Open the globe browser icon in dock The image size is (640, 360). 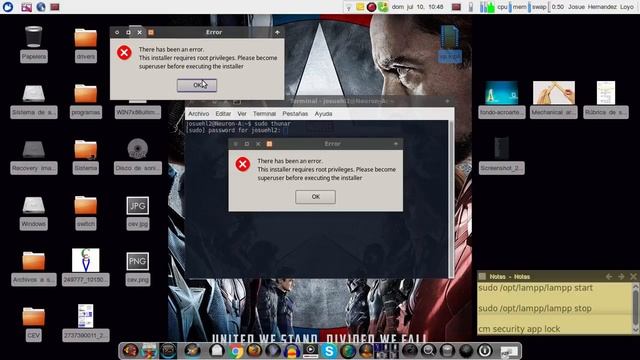(x=348, y=351)
